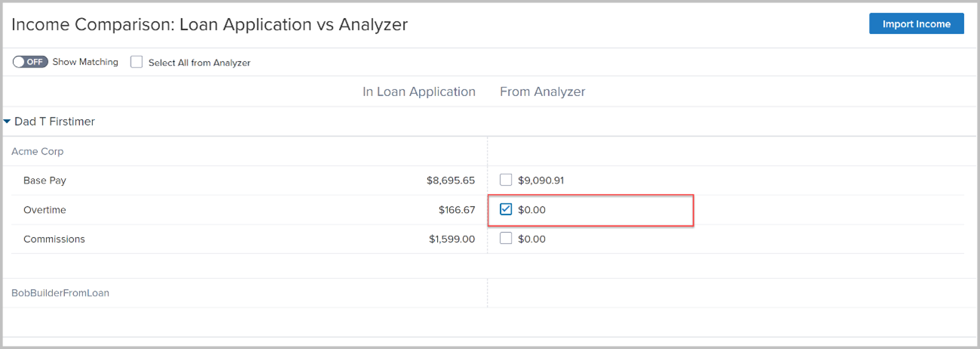Click the Income Comparison page title
The image size is (980, 349).
tap(209, 24)
